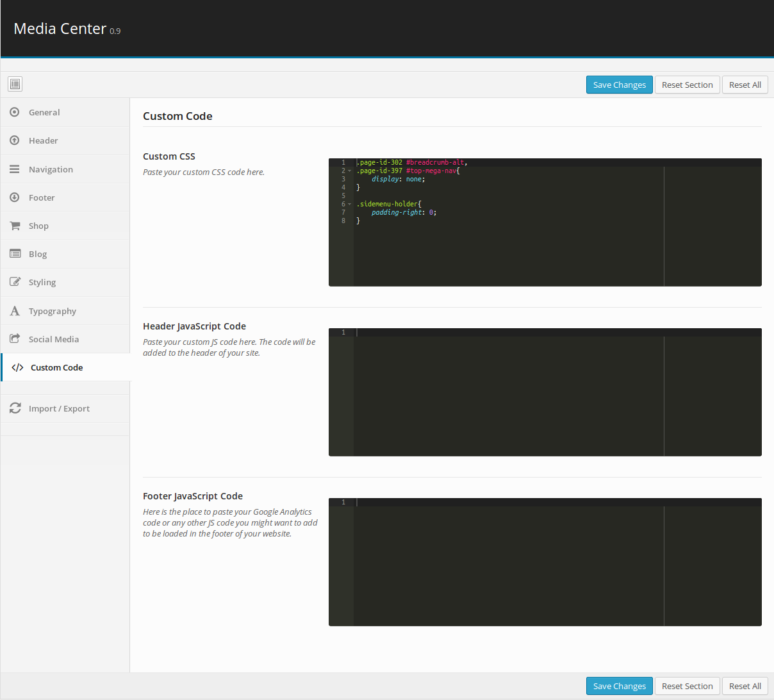Click the 'padding-right: 0;' CSS line
774x700 pixels.
coord(404,213)
